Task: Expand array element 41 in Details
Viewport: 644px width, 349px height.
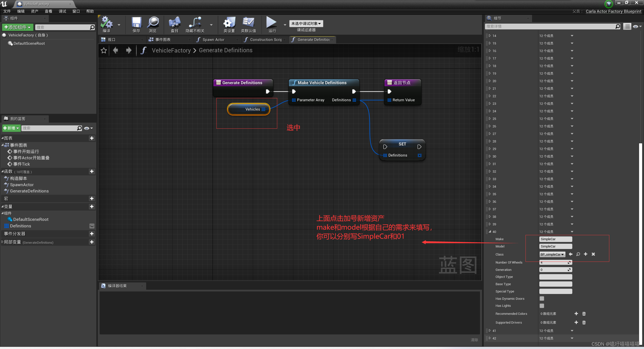Action: click(490, 331)
